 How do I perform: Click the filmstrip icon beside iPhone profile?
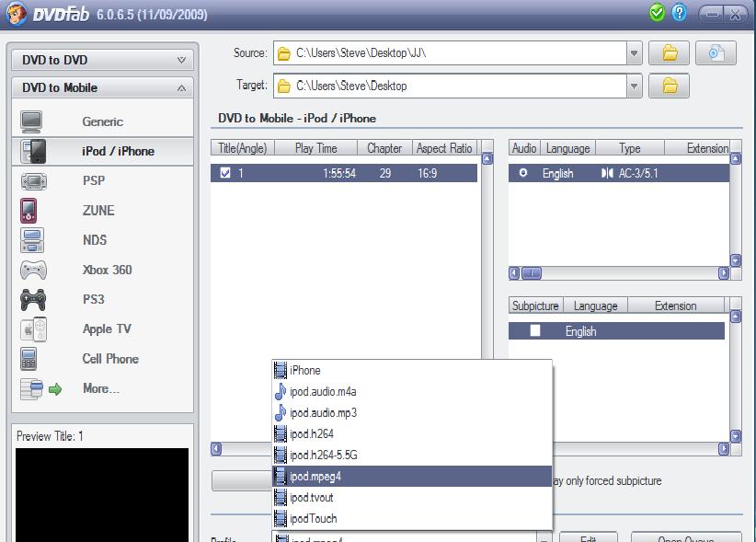[x=281, y=370]
